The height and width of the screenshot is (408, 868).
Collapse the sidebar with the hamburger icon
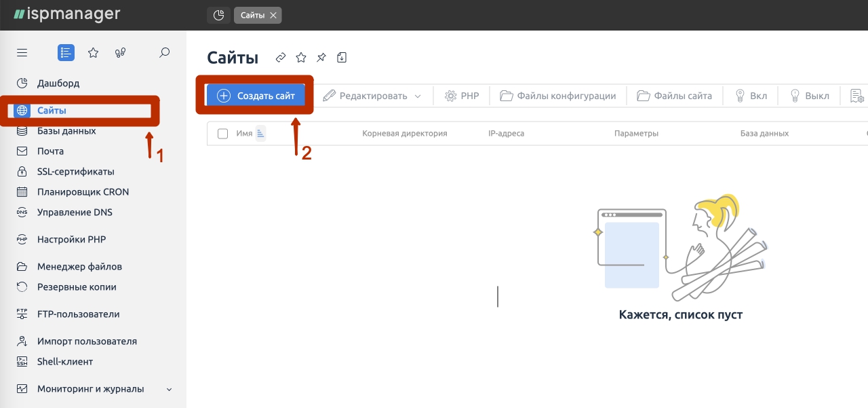click(x=21, y=52)
